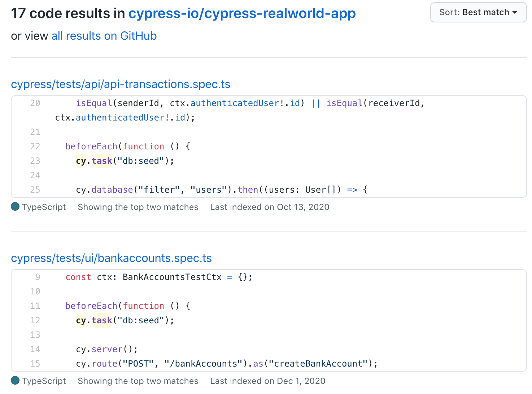532x394 pixels.
Task: Open bankaccounts.spec.ts file link
Action: (x=111, y=258)
